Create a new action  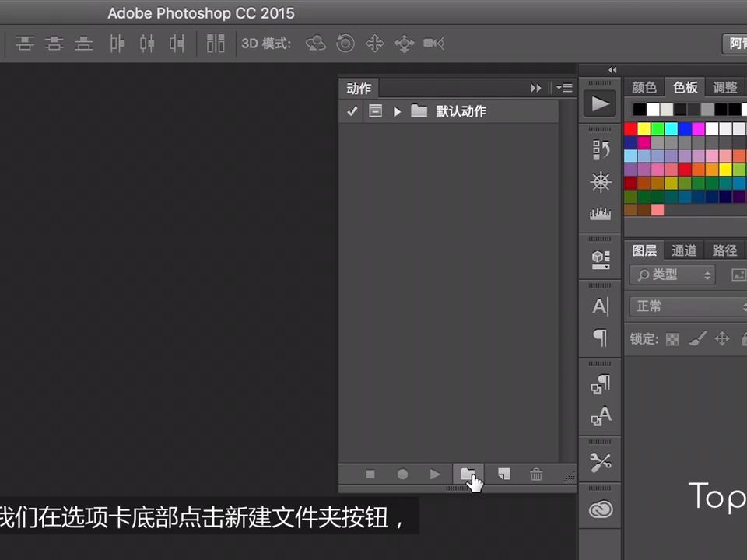pyautogui.click(x=503, y=474)
